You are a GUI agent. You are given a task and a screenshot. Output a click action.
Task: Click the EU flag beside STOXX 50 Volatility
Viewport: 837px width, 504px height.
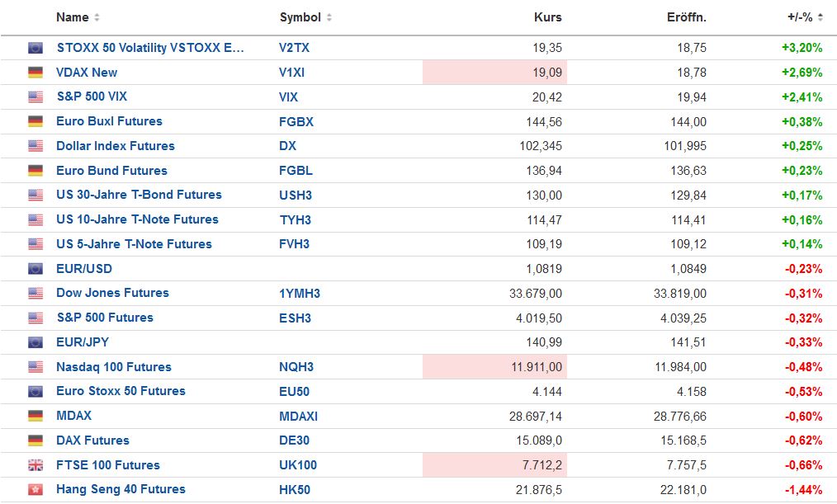point(35,48)
